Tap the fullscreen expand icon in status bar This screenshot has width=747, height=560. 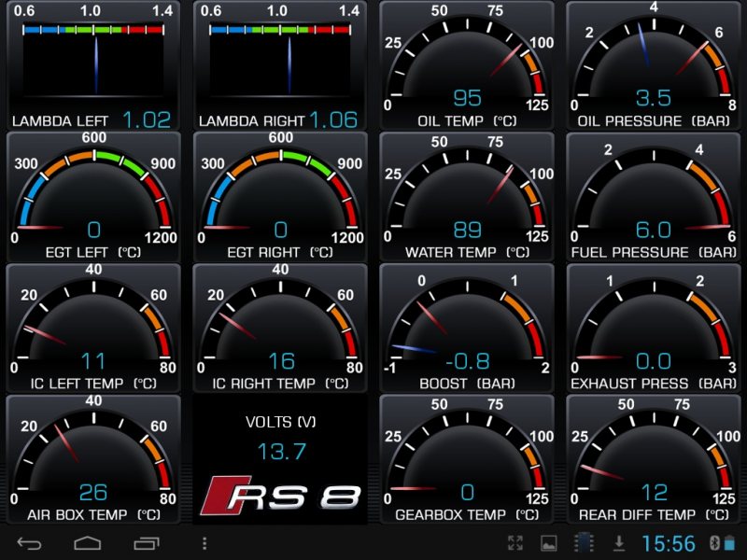coord(515,543)
